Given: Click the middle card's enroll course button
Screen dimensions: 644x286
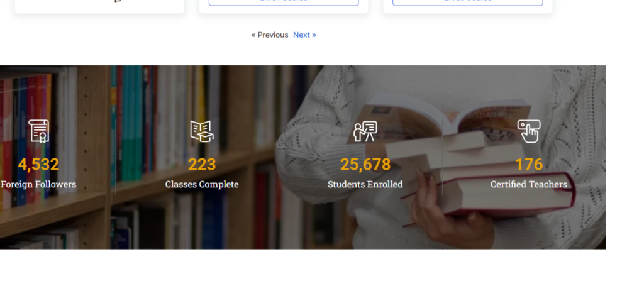Looking at the screenshot, I should [284, 2].
